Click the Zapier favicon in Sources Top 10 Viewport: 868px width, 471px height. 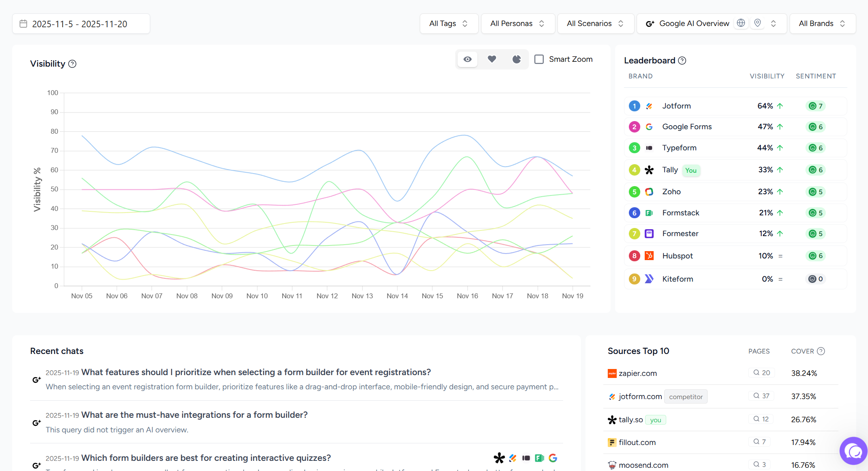(x=612, y=373)
